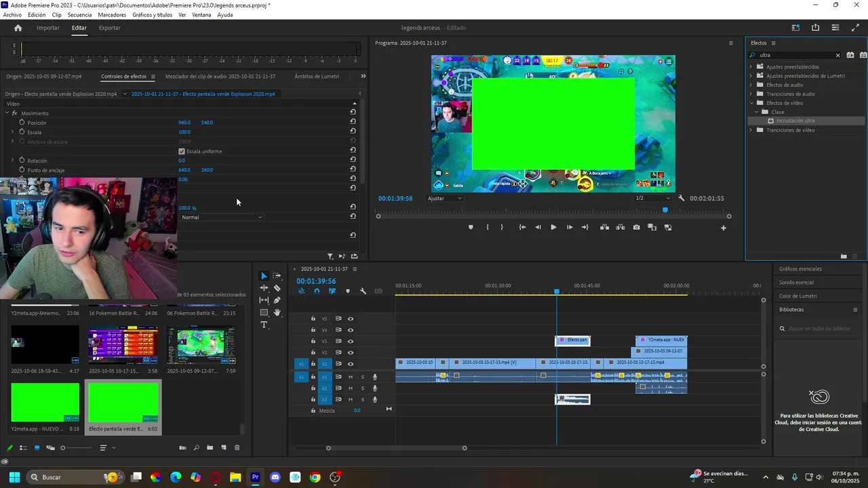The image size is (868, 488).
Task: Open the Button Editor plus icon
Action: tap(723, 228)
